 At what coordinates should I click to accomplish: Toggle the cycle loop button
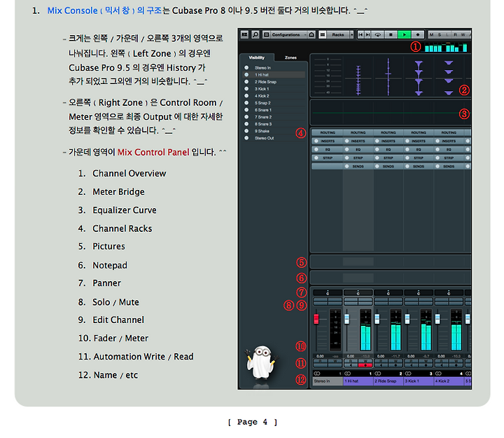coord(378,35)
